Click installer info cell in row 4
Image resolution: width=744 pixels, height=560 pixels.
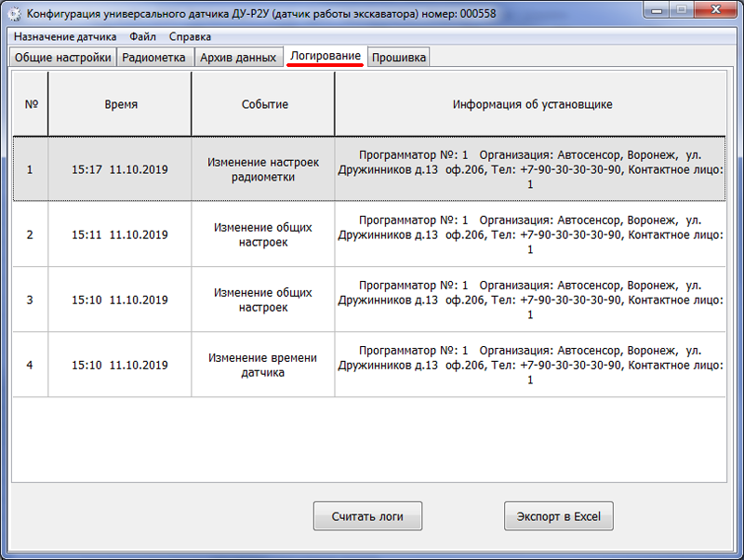click(530, 365)
